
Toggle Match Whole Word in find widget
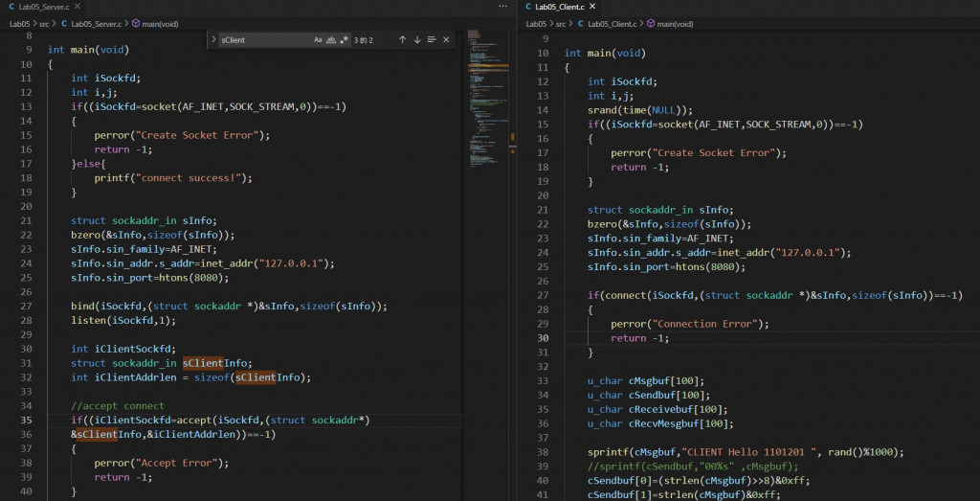[331, 40]
